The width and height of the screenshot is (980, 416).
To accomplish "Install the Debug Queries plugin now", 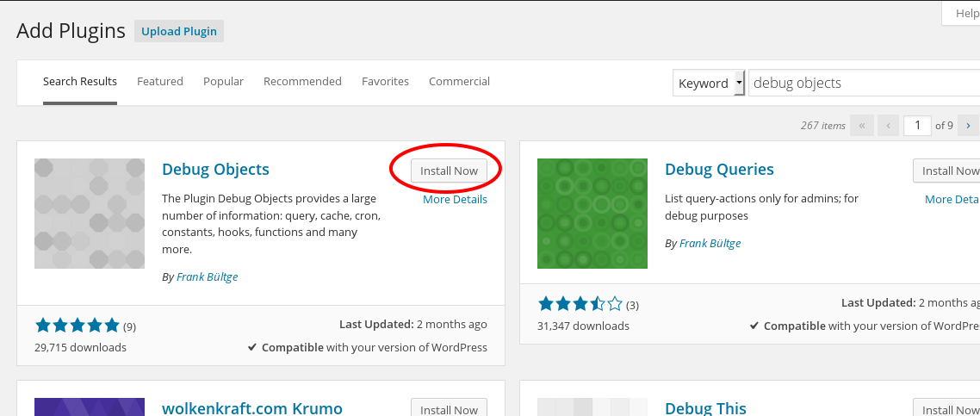I will click(x=947, y=171).
